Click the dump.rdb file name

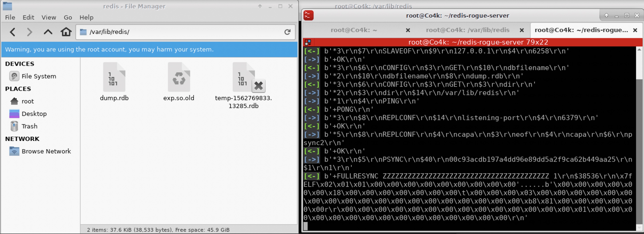point(114,98)
